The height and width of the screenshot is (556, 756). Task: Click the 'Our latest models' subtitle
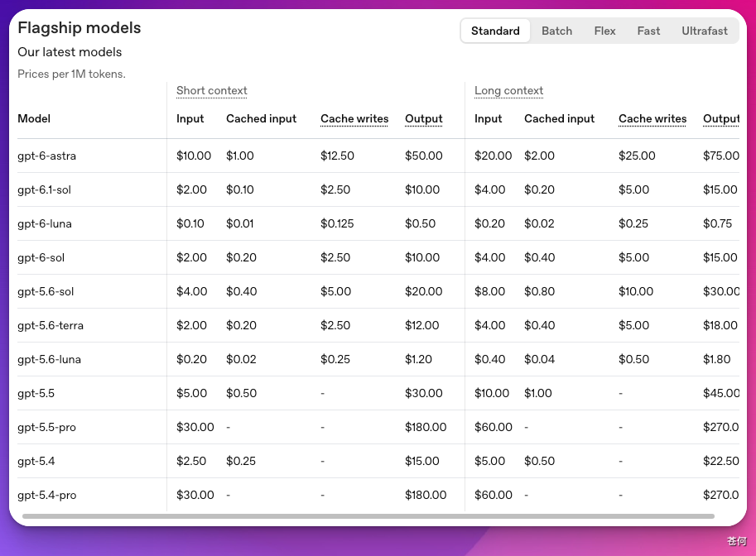pos(70,52)
